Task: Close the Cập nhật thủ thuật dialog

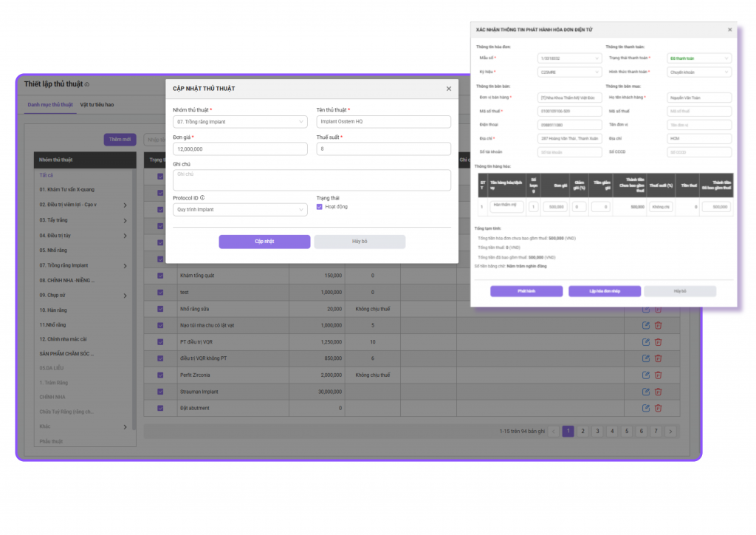Action: [x=448, y=89]
